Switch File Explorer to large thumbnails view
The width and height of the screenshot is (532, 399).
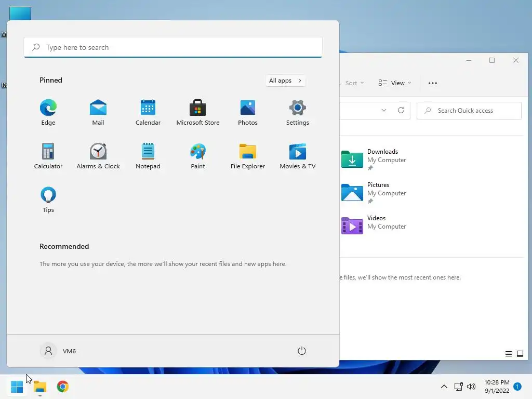(520, 354)
